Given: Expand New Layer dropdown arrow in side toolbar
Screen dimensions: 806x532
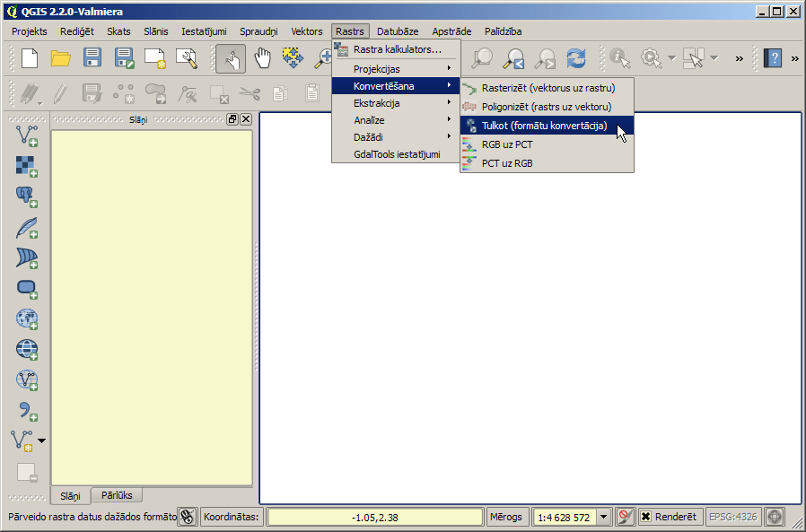Looking at the screenshot, I should point(41,441).
